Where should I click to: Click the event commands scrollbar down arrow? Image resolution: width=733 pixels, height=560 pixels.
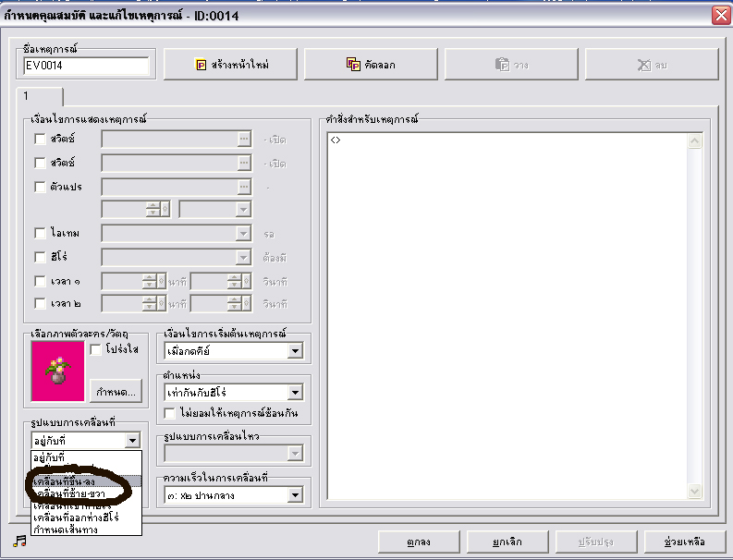click(x=695, y=491)
